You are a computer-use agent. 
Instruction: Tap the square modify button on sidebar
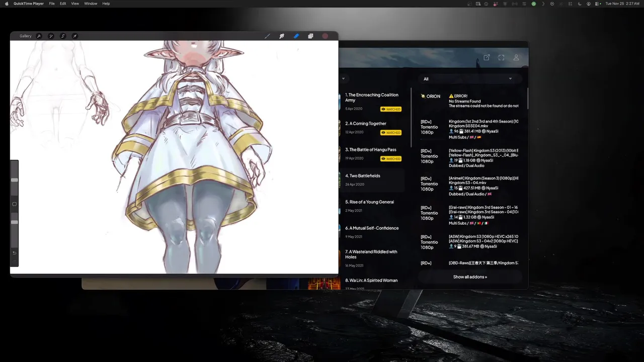[x=15, y=204]
